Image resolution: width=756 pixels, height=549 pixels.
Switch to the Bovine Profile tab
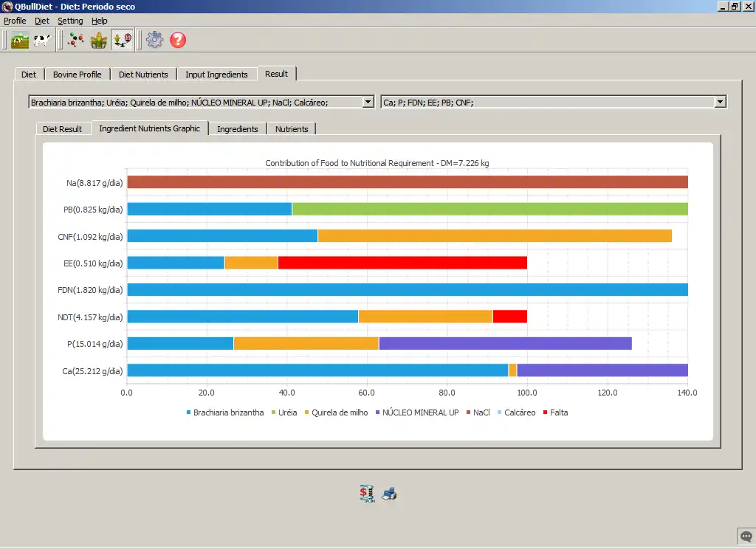pos(77,75)
